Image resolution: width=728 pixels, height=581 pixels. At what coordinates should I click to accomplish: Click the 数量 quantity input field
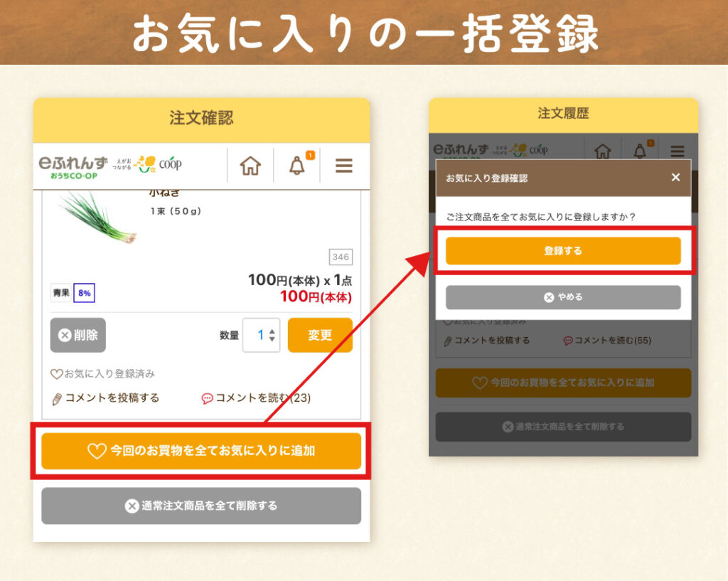(262, 335)
